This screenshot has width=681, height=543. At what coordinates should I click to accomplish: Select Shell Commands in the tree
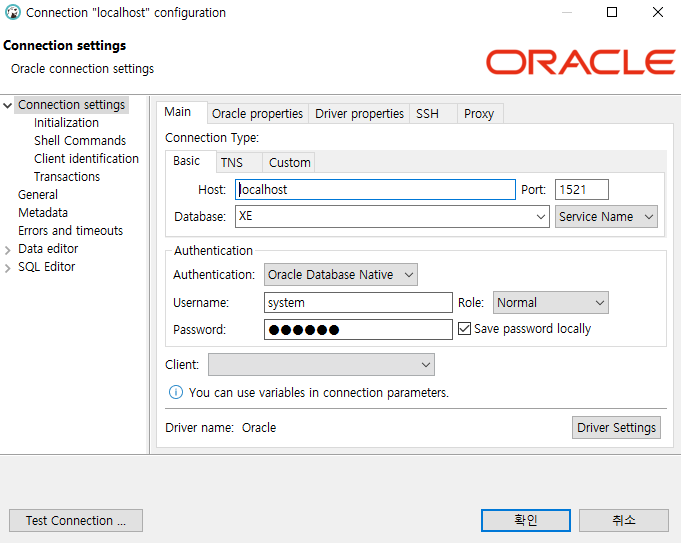pyautogui.click(x=80, y=141)
